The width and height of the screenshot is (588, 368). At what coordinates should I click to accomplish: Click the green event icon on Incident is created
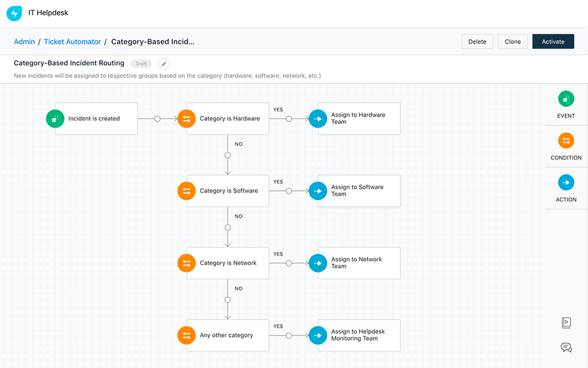(x=55, y=118)
